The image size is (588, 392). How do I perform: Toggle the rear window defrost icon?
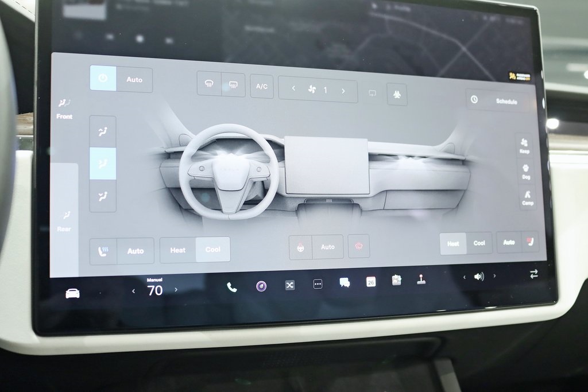(233, 84)
